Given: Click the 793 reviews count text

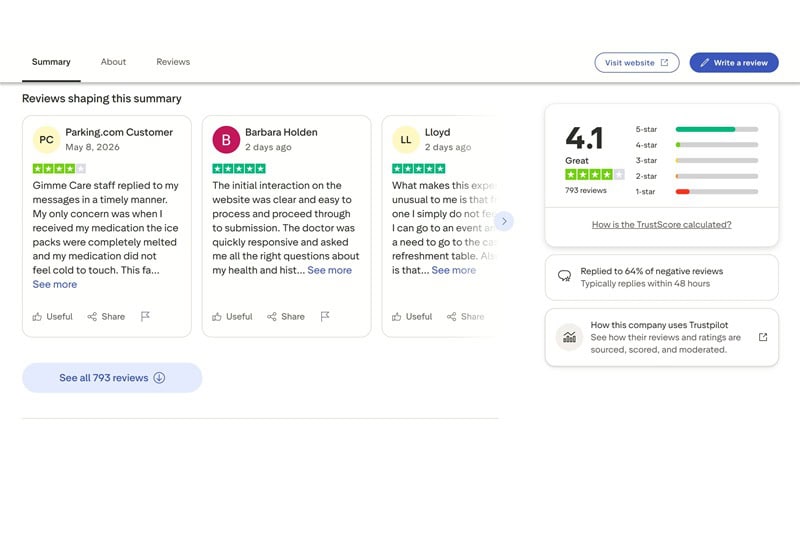Looking at the screenshot, I should (586, 190).
